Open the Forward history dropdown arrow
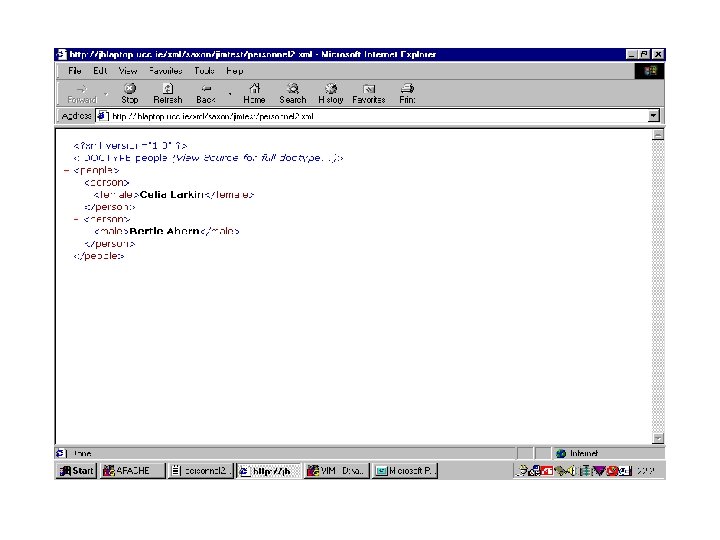 [106, 94]
